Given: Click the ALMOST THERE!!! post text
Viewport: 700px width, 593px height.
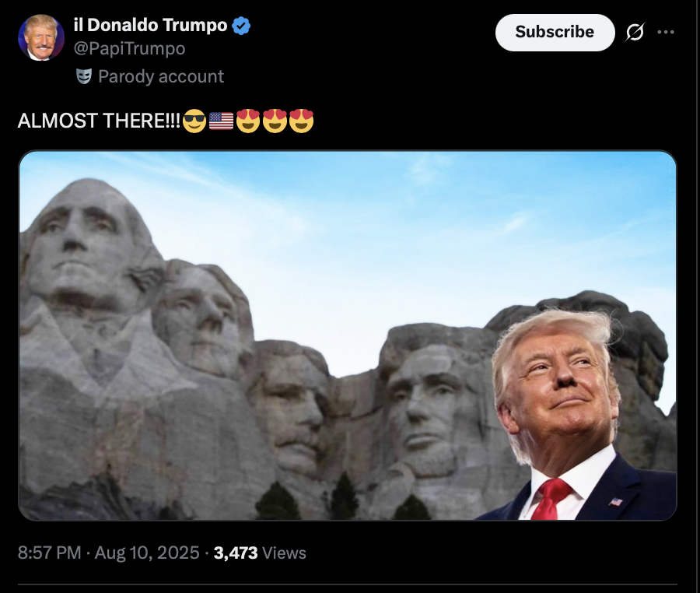Looking at the screenshot, I should click(100, 121).
